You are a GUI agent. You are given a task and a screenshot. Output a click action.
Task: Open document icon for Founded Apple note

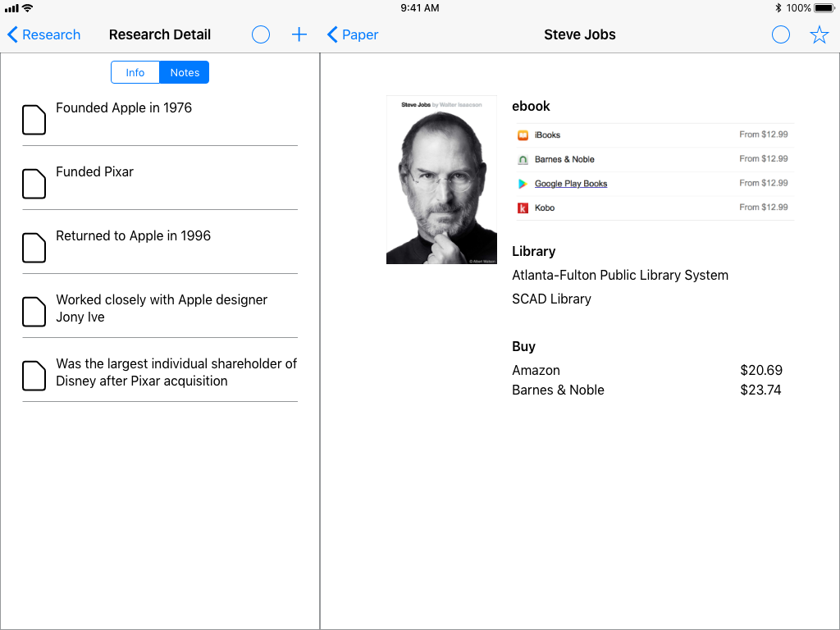point(34,120)
